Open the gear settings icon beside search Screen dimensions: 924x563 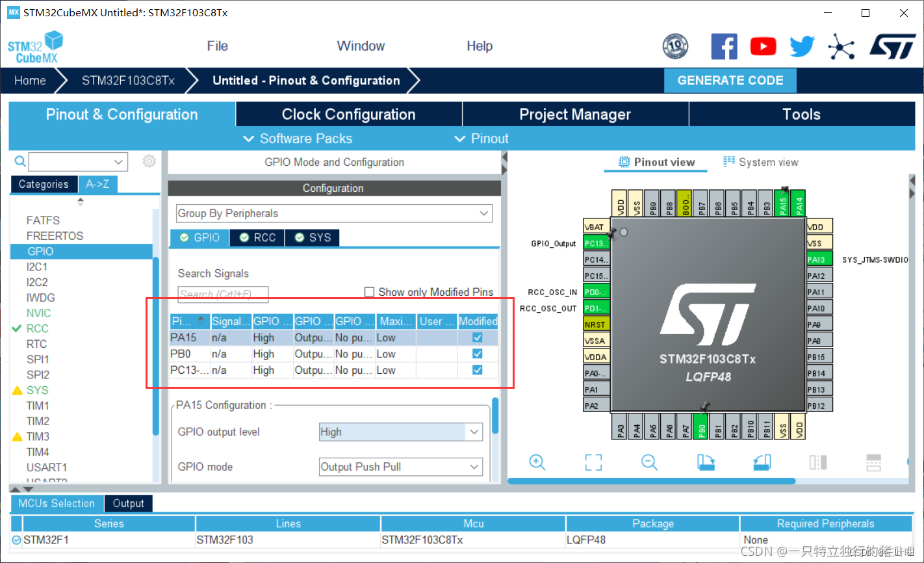click(149, 161)
